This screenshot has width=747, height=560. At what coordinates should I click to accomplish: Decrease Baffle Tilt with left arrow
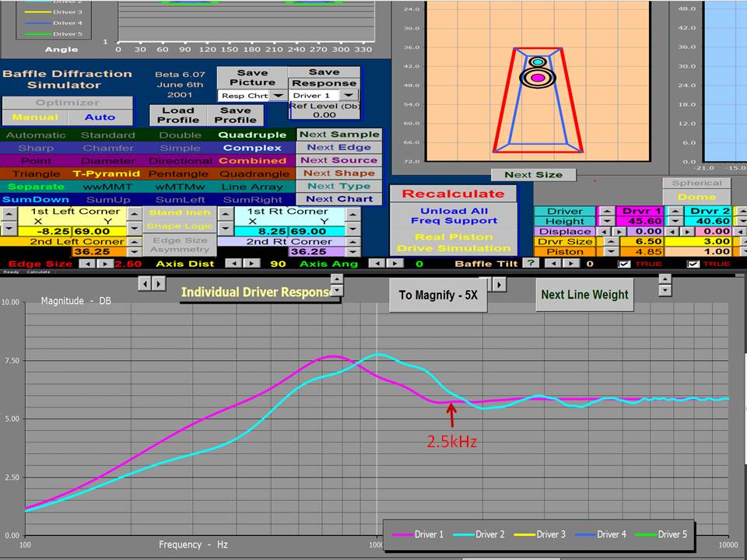pyautogui.click(x=552, y=263)
